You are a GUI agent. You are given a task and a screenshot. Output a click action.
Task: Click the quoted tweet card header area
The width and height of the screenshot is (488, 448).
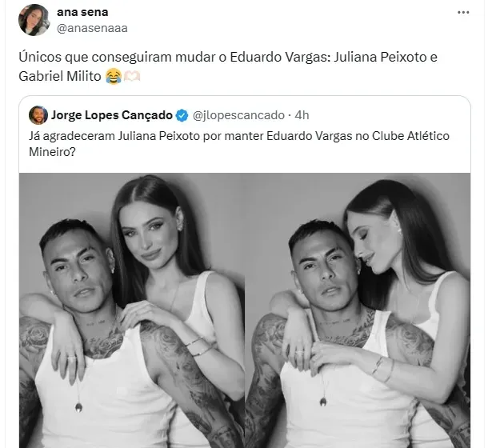pos(245,115)
